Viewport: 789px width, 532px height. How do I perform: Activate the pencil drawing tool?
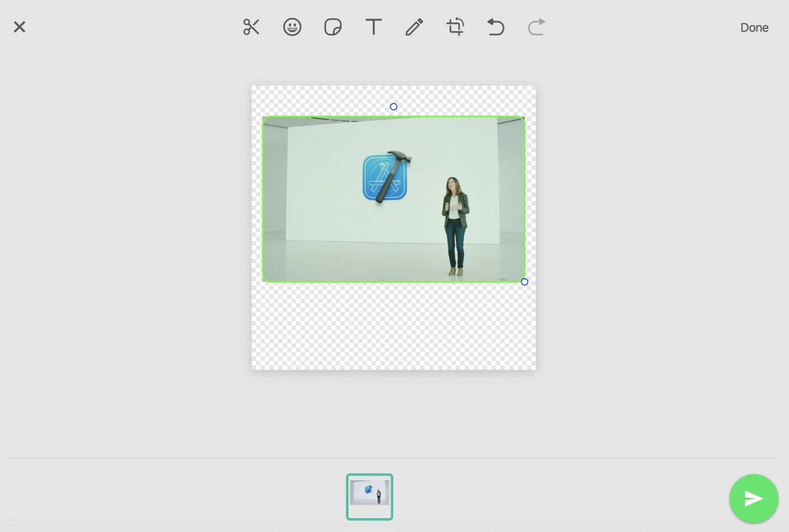(x=414, y=27)
